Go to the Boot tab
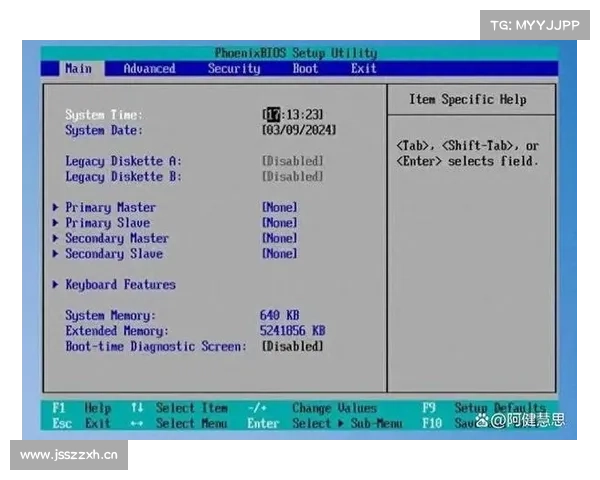This screenshot has width=600, height=480. 305,69
